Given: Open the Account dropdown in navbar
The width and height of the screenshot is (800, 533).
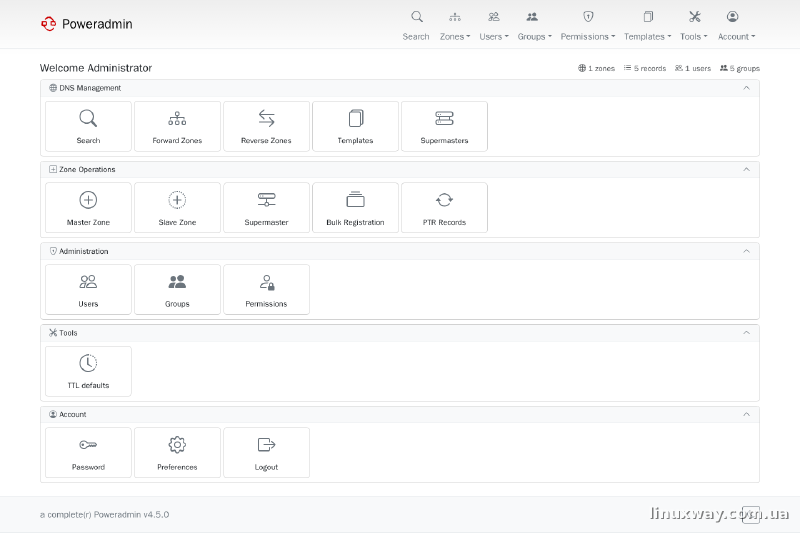Looking at the screenshot, I should pos(736,26).
